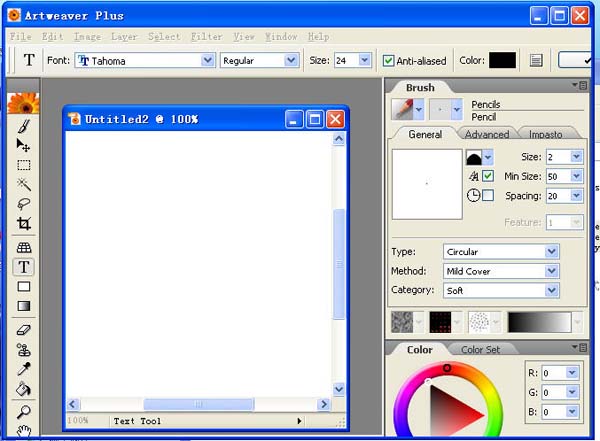Open the Brush panel options menu icon
This screenshot has width=600, height=441.
pos(580,85)
